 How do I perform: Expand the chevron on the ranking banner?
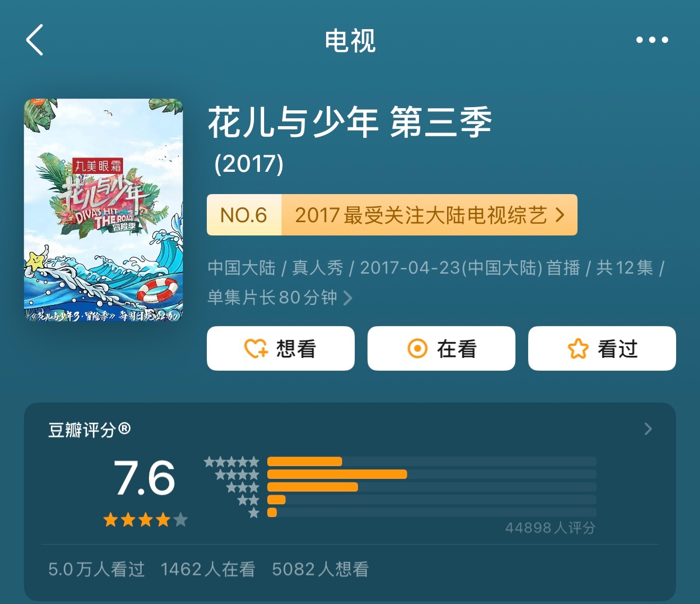[x=560, y=215]
